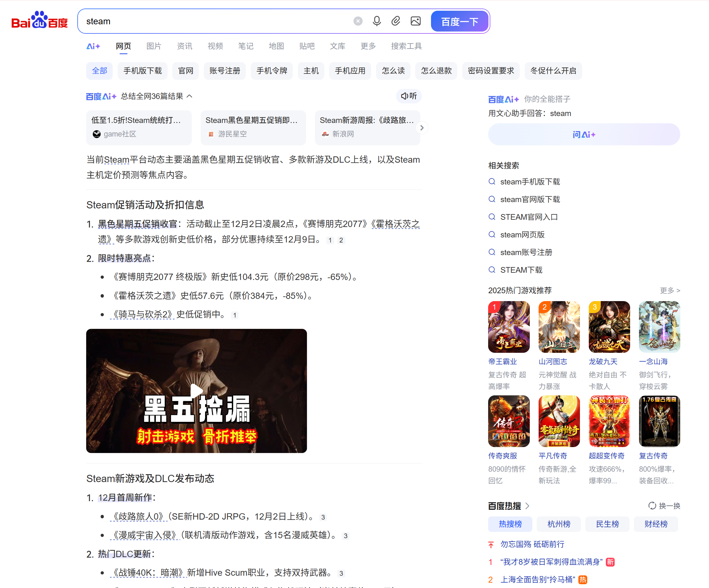Play the 黑五捡漏 video
The image size is (709, 588).
click(x=197, y=391)
